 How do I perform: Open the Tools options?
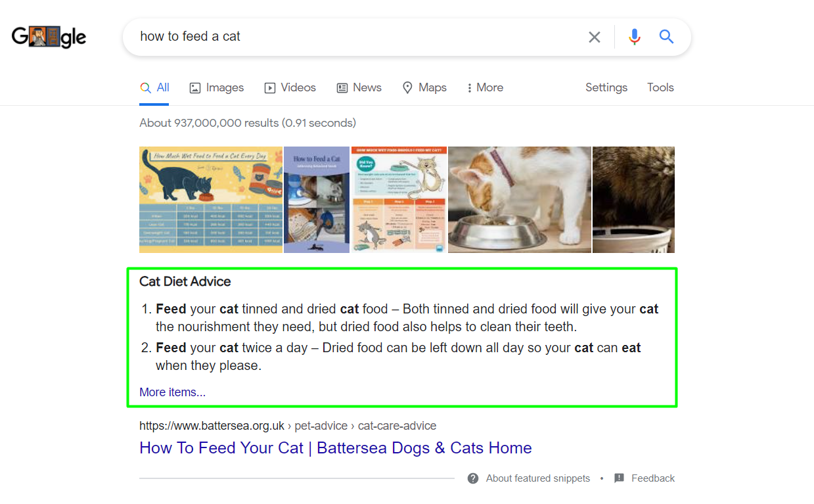click(x=660, y=87)
